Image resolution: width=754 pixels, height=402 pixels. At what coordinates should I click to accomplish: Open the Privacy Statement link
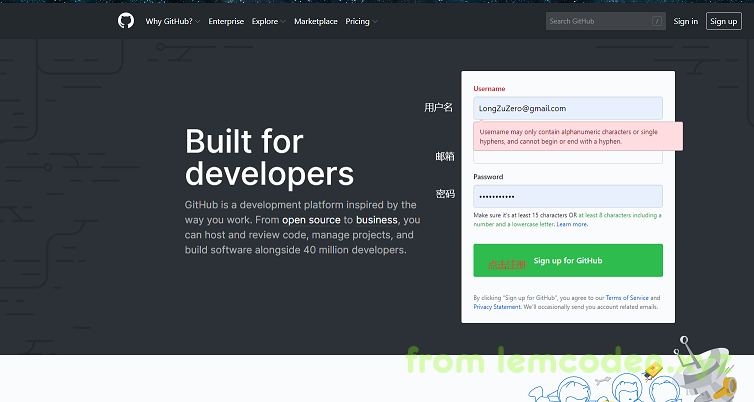click(x=497, y=307)
